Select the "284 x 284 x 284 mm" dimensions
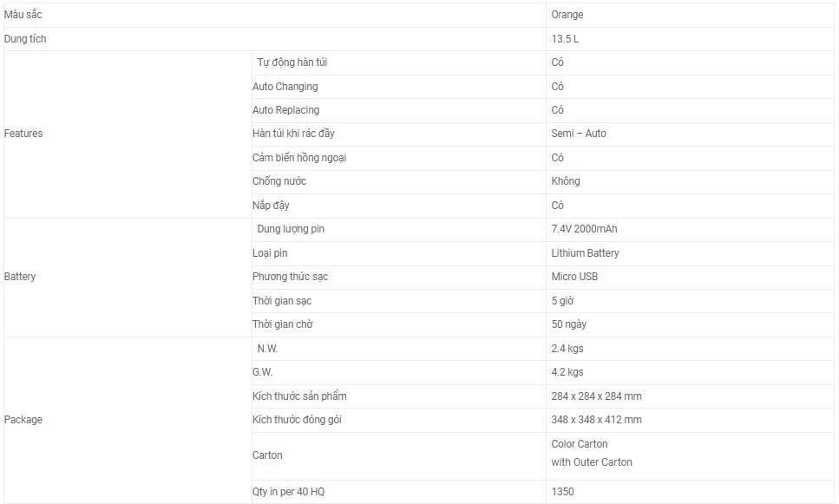 pos(597,396)
